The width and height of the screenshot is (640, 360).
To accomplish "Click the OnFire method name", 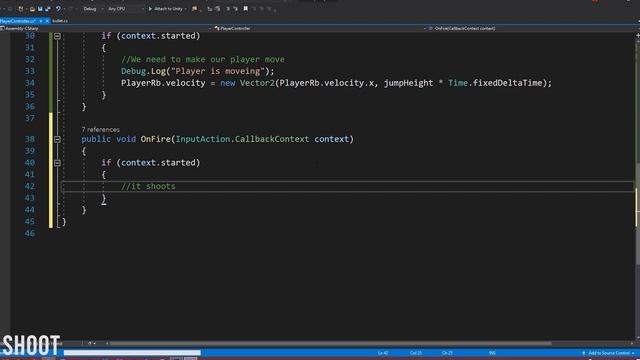I will [x=156, y=139].
